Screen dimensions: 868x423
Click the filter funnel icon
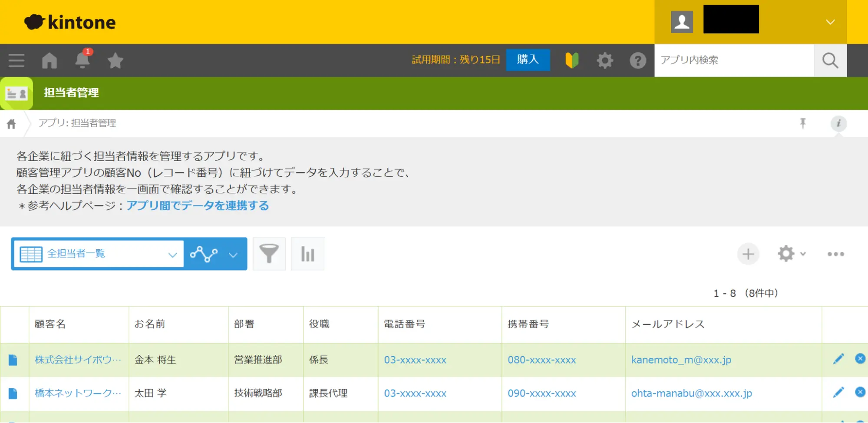[269, 254]
